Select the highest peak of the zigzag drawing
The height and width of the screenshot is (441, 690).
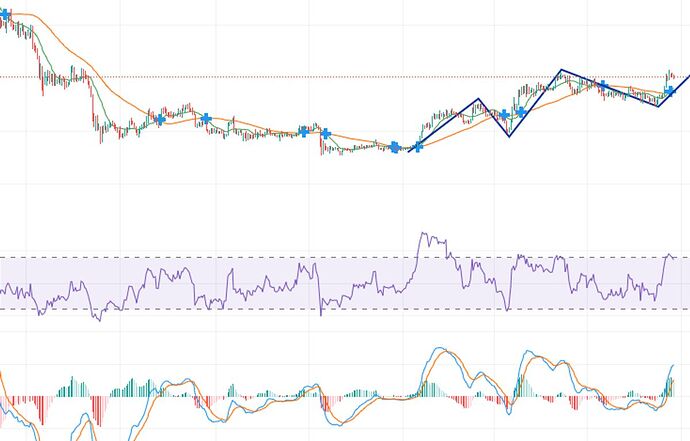(x=559, y=71)
